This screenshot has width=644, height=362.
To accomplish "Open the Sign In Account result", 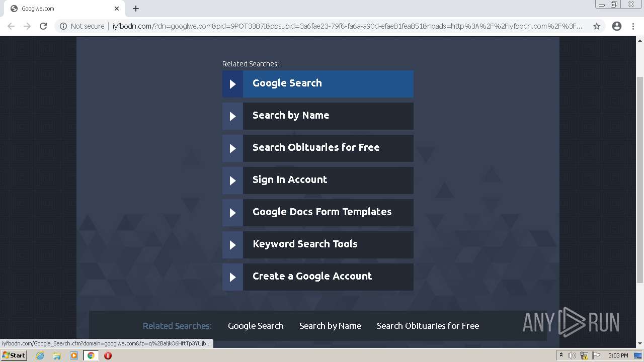I will pyautogui.click(x=318, y=180).
